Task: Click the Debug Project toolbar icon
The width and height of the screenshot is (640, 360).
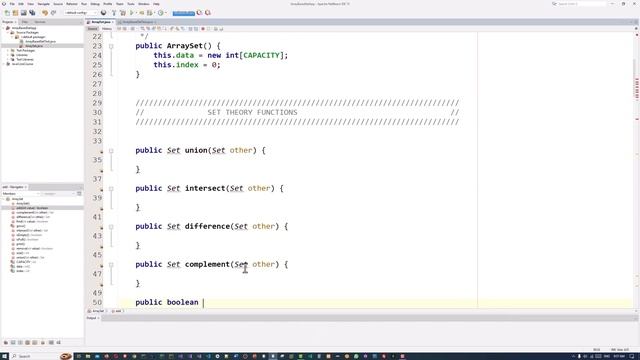Action: (x=141, y=13)
